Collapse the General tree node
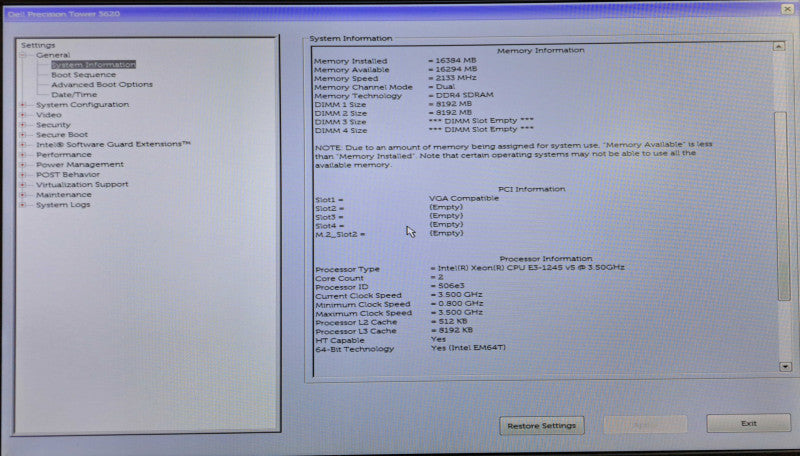This screenshot has width=800, height=456. point(23,55)
